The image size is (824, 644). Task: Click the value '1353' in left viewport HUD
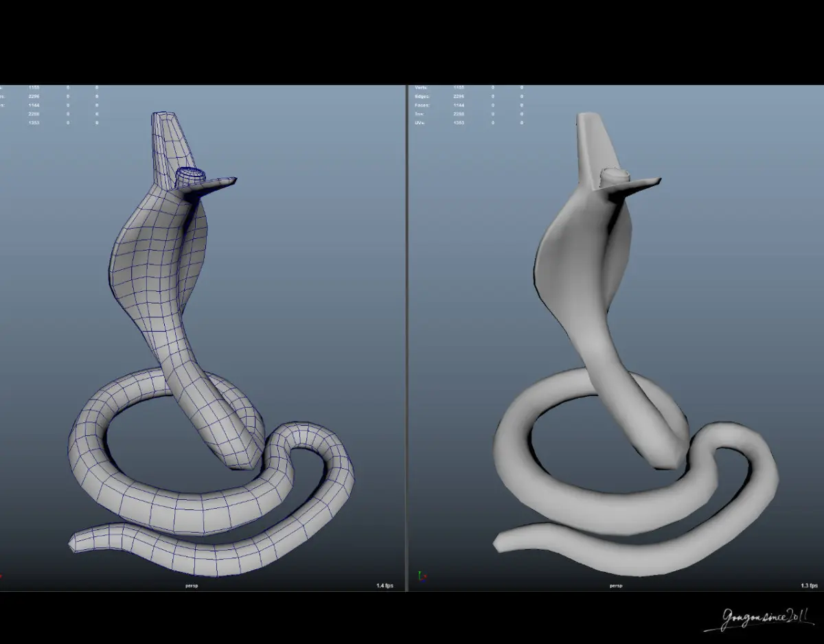[x=34, y=122]
